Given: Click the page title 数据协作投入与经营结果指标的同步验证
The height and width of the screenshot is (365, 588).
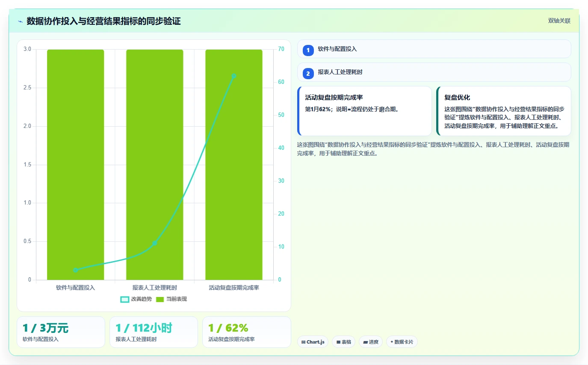Looking at the screenshot, I should pyautogui.click(x=103, y=21).
